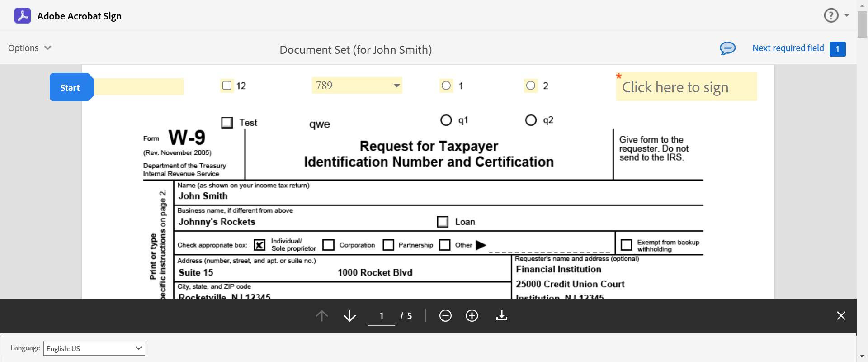The height and width of the screenshot is (362, 868).
Task: Check the Other checkbox
Action: pos(445,245)
